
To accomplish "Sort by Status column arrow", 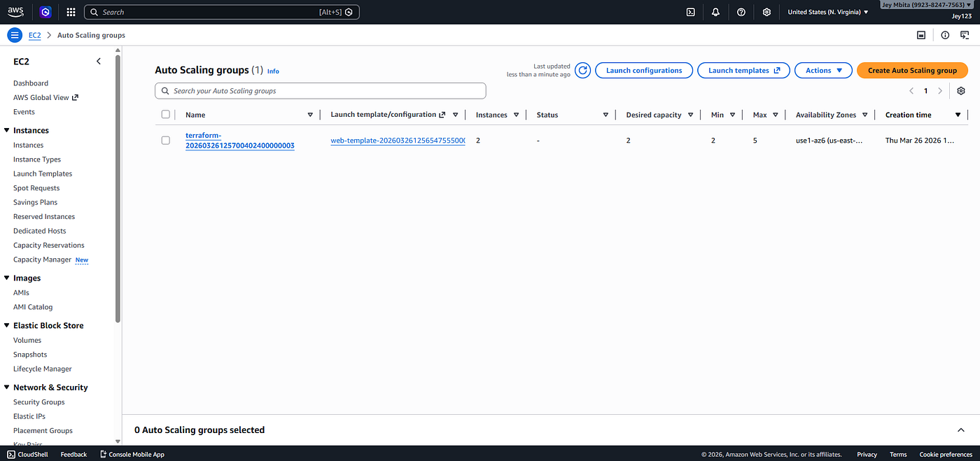I will [x=605, y=115].
